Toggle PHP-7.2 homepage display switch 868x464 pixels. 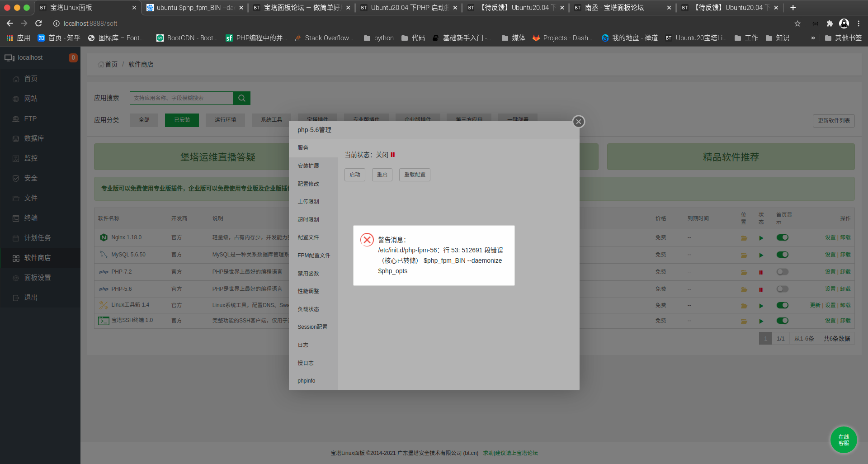(783, 272)
